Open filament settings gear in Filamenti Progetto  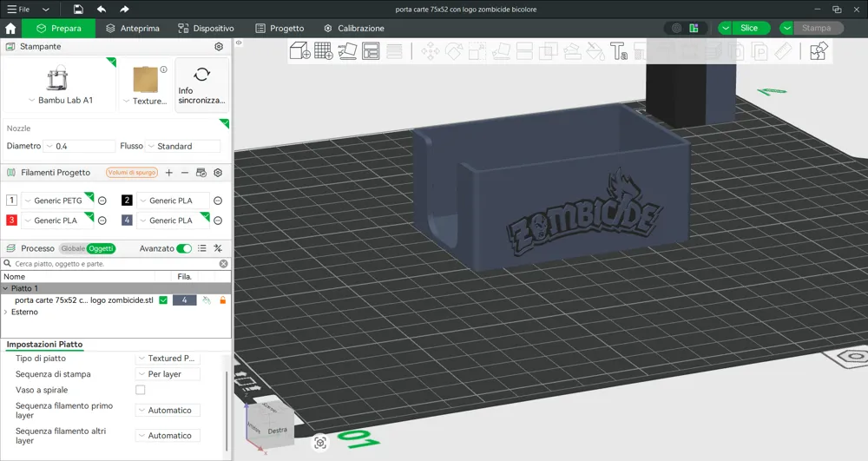click(218, 173)
